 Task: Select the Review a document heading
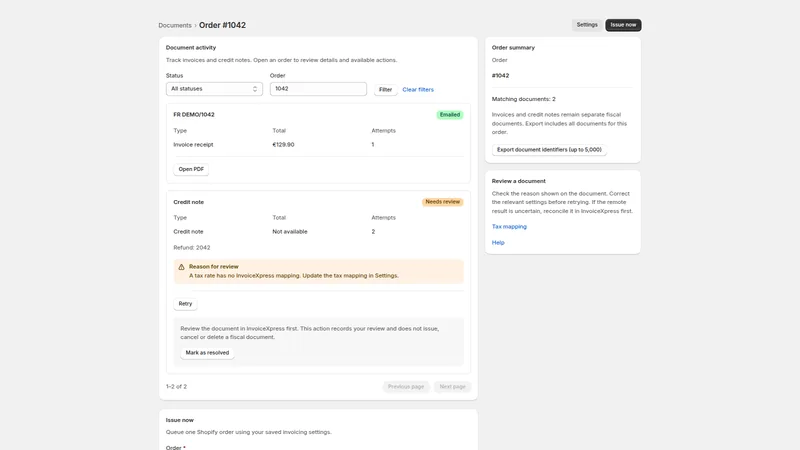point(518,181)
